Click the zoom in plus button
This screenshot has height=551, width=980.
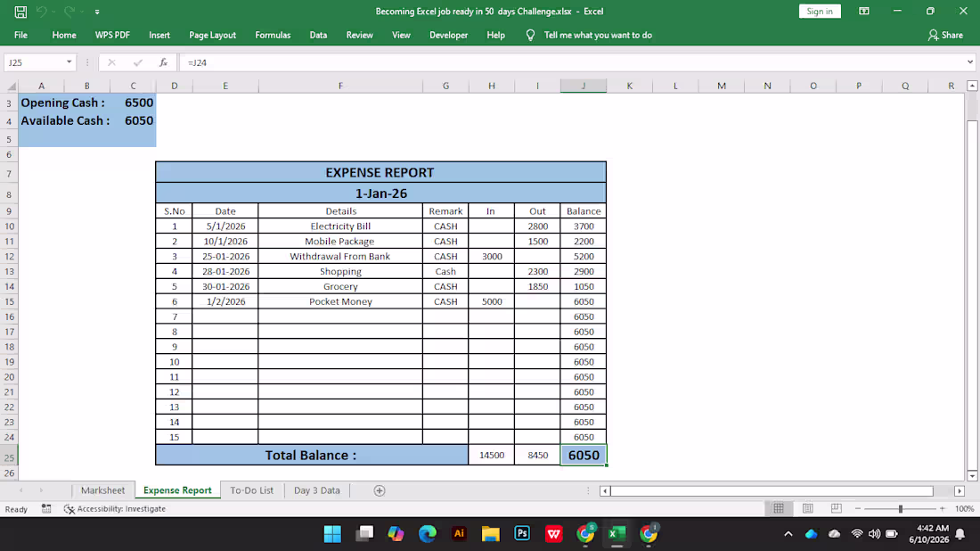[943, 508]
